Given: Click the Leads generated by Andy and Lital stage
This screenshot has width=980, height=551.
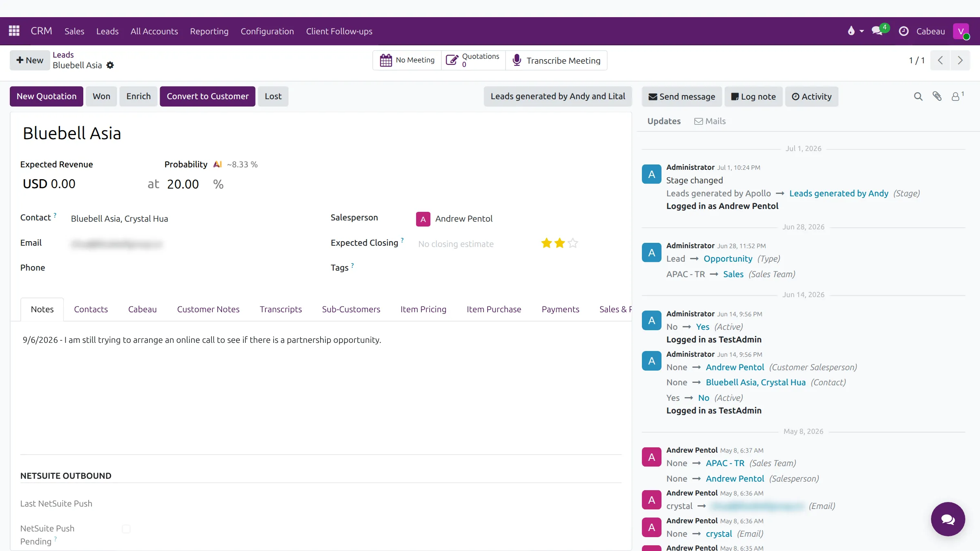Looking at the screenshot, I should pyautogui.click(x=558, y=96).
